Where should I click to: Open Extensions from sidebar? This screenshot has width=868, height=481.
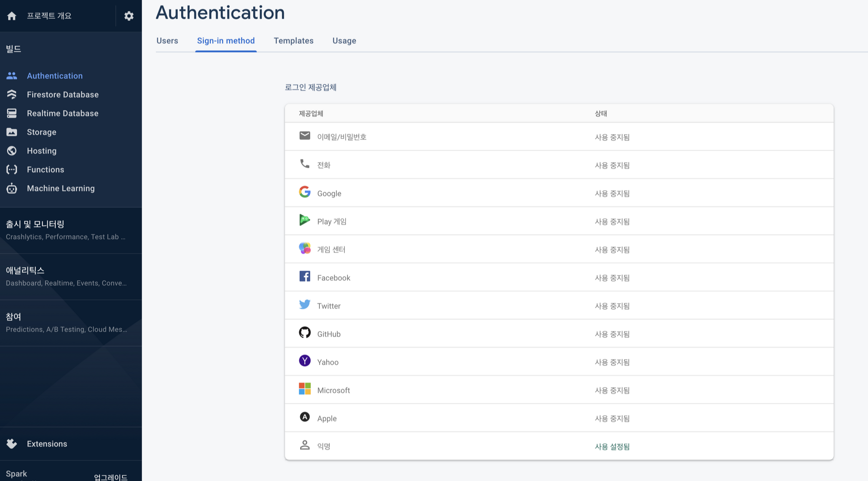47,444
